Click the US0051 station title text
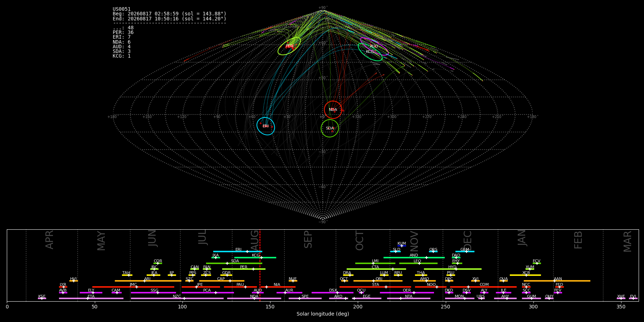This screenshot has width=644, height=322. 122,9
